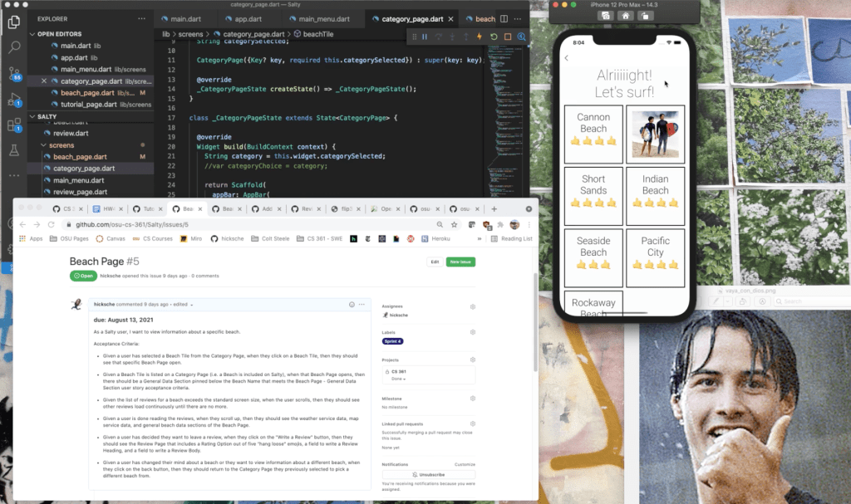
Task: Collapse the OPEN EDITORS section
Action: [x=33, y=34]
